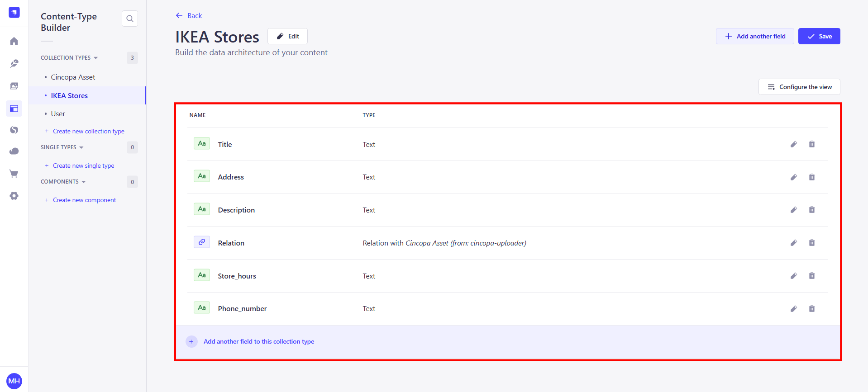This screenshot has height=392, width=868.
Task: Click Add another field button
Action: (x=755, y=36)
